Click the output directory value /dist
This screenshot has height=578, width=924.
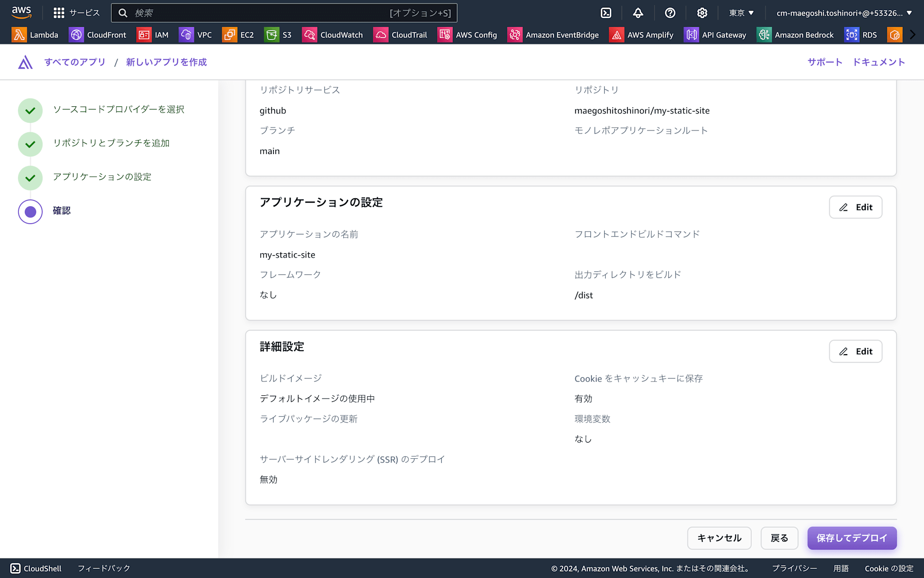(584, 295)
